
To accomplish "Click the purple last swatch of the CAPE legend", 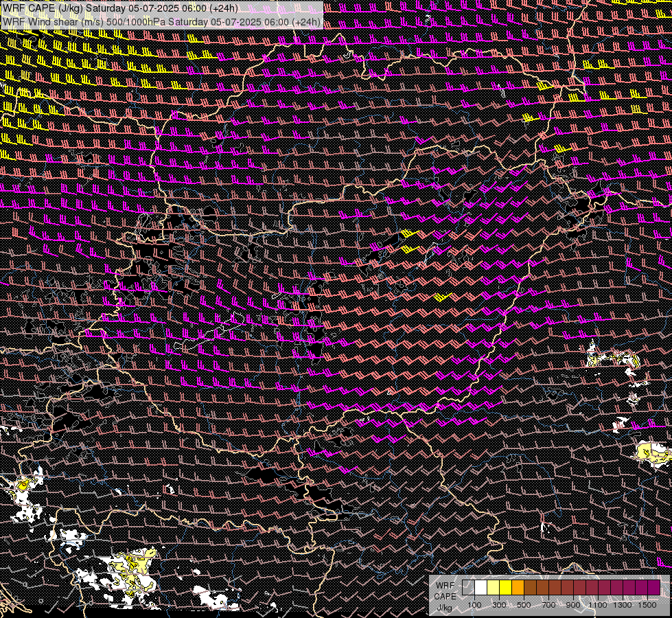I will click(x=653, y=588).
